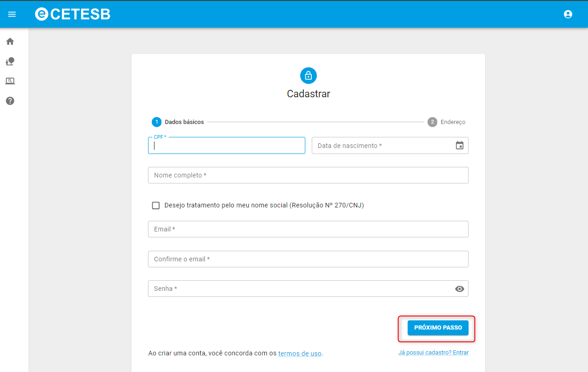Click the 'PRÓXIMO PASSO' button
Viewport: 588px width, 372px height.
coord(438,328)
